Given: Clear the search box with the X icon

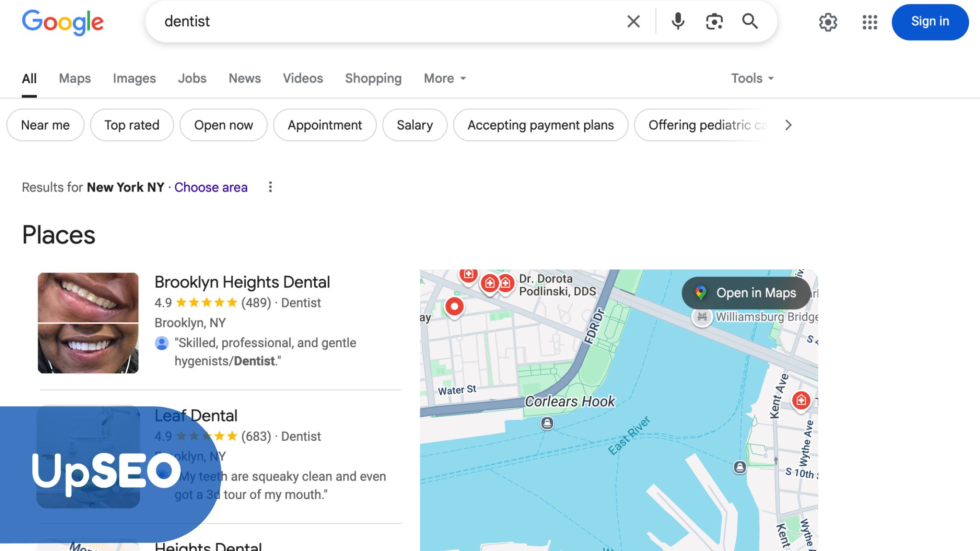Looking at the screenshot, I should pos(633,21).
